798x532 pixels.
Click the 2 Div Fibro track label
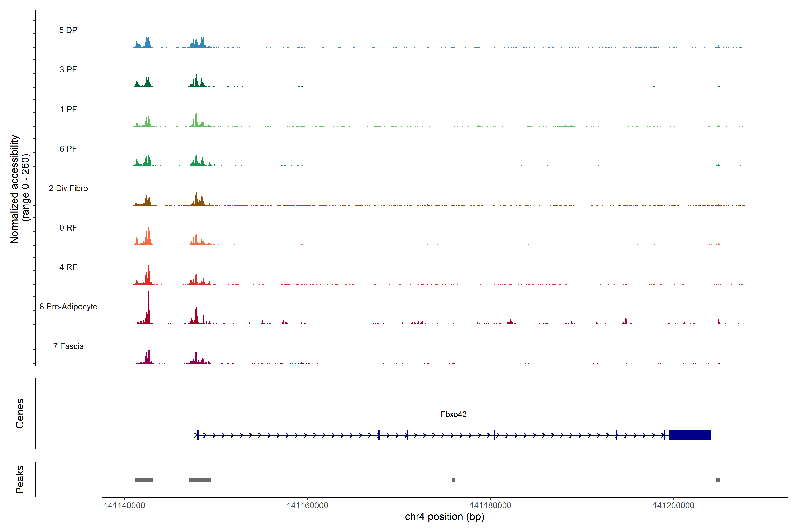[68, 188]
